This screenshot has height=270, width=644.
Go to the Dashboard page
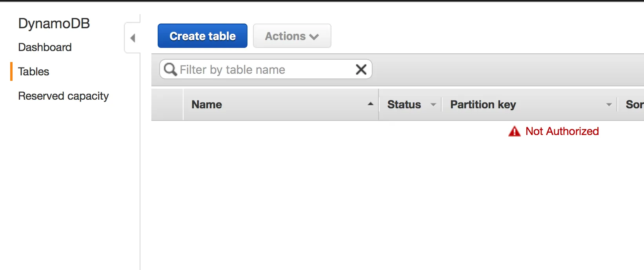coord(45,47)
